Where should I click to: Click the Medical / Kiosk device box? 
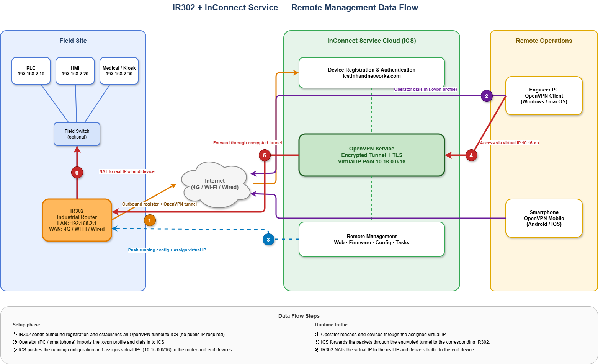(x=119, y=71)
